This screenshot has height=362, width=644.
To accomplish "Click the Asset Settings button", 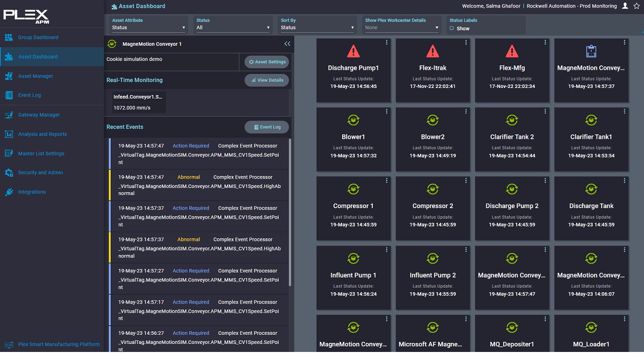I will click(x=267, y=62).
